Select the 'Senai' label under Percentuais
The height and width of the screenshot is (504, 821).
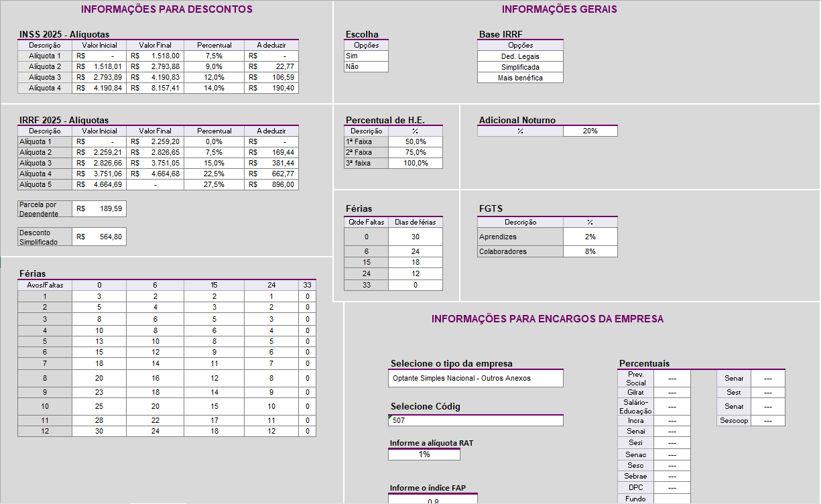(x=636, y=432)
